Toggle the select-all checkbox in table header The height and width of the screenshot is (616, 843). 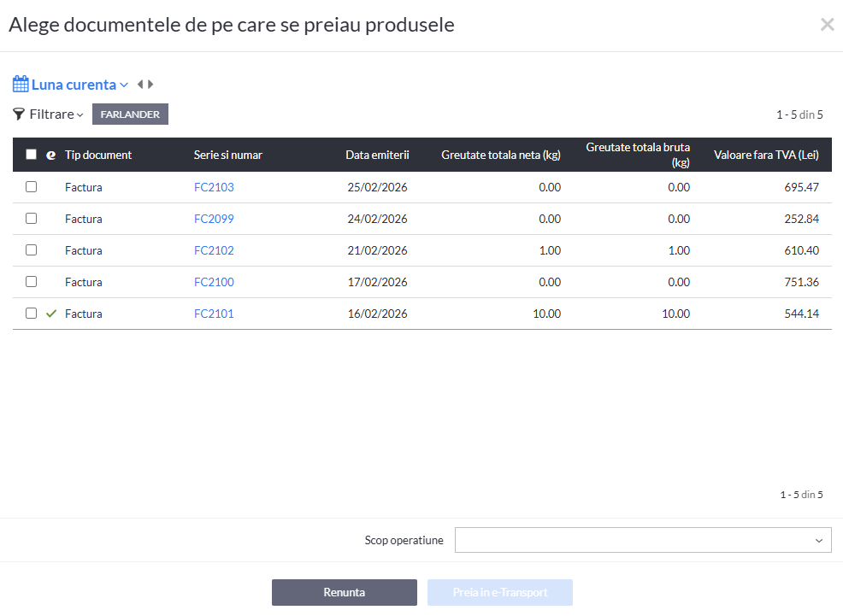pyautogui.click(x=31, y=155)
